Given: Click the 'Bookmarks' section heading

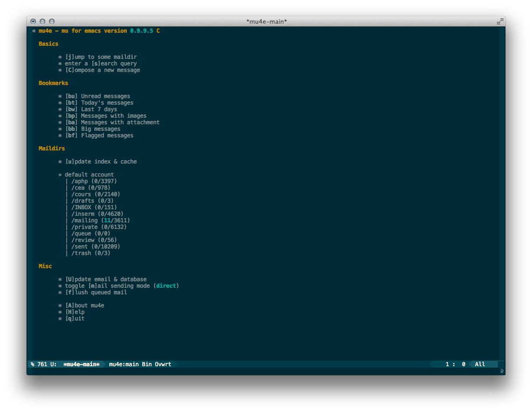Looking at the screenshot, I should 53,83.
